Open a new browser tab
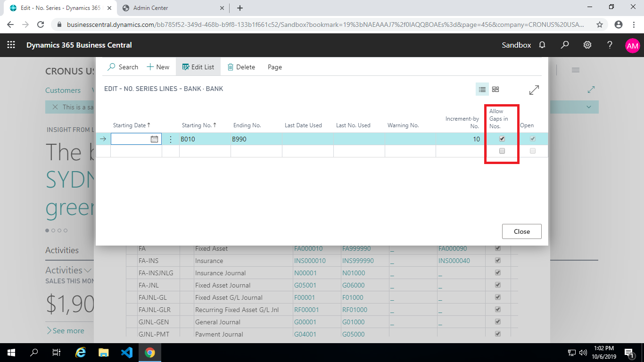 pos(240,8)
